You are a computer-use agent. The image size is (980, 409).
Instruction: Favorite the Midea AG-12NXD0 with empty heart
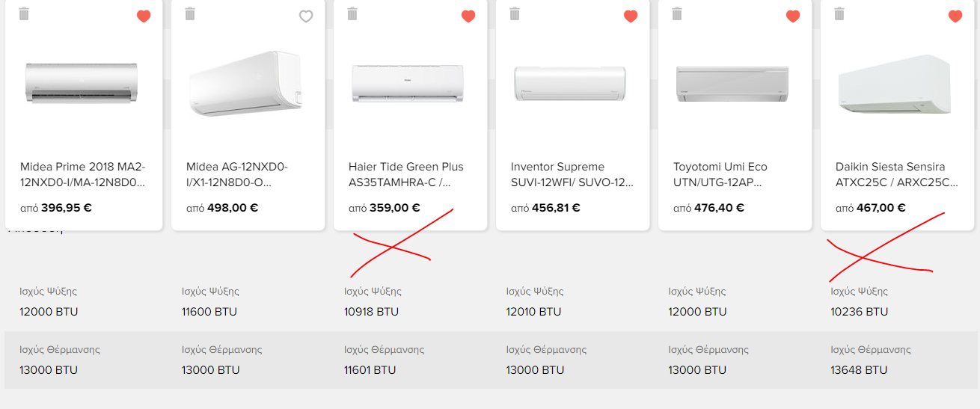click(306, 16)
